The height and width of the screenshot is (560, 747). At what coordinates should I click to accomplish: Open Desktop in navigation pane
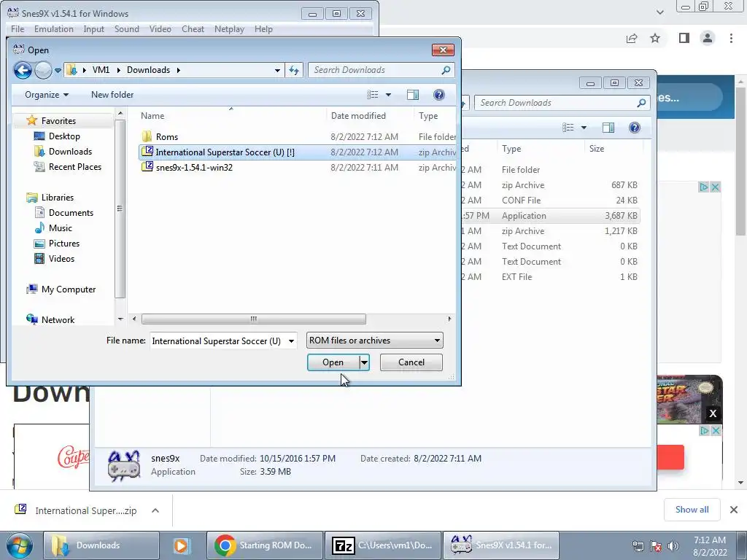[x=64, y=136]
